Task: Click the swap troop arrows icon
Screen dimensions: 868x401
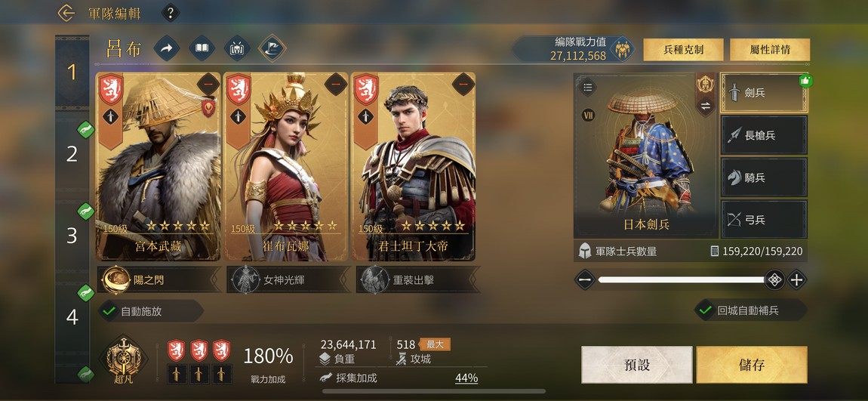Action: click(x=705, y=106)
